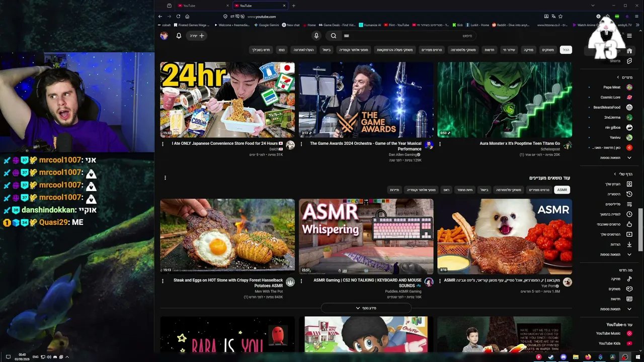
Task: Open the subscriptions section header chevron
Action: click(x=618, y=77)
